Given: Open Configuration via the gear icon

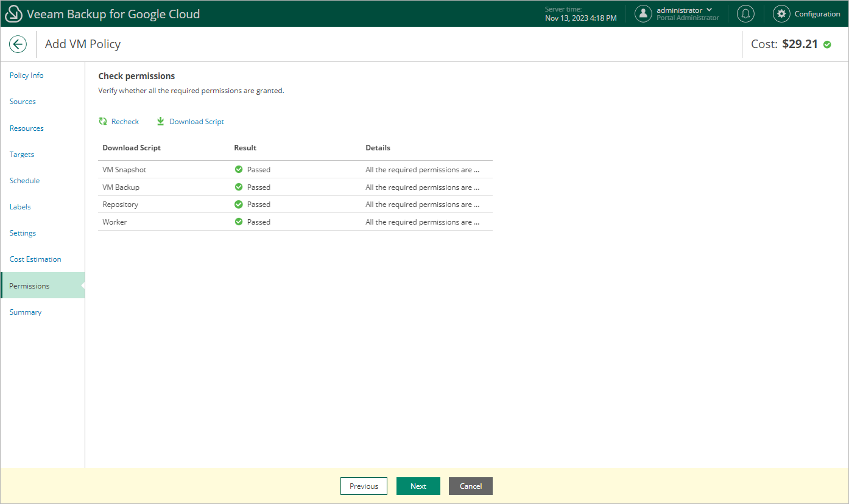Looking at the screenshot, I should pos(781,13).
